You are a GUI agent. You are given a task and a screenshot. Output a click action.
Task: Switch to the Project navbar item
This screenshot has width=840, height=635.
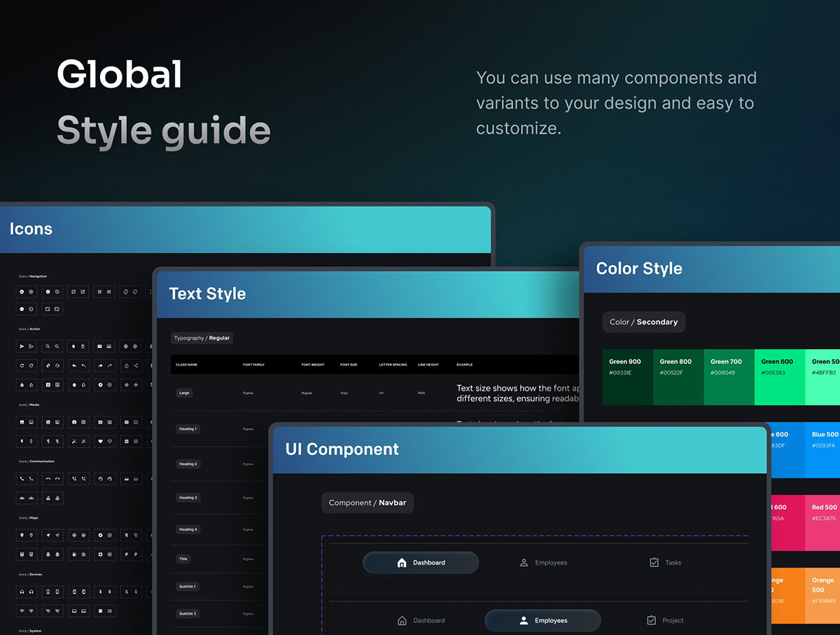coord(665,620)
